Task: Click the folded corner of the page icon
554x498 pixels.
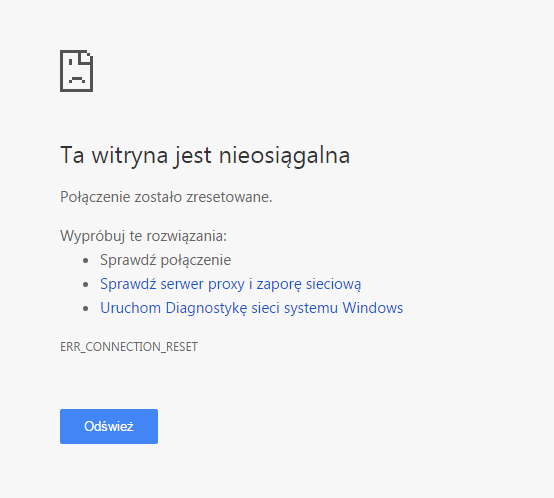Action: [86, 57]
